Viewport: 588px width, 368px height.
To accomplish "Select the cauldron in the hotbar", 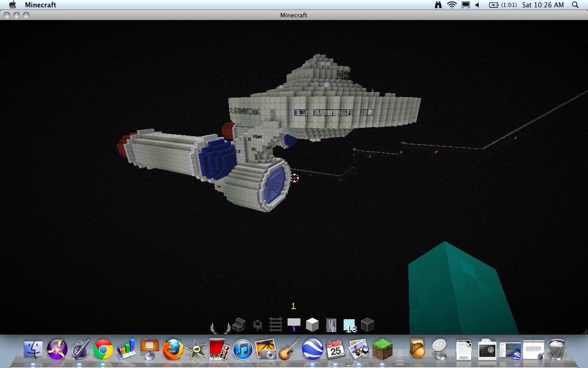I will pos(256,325).
